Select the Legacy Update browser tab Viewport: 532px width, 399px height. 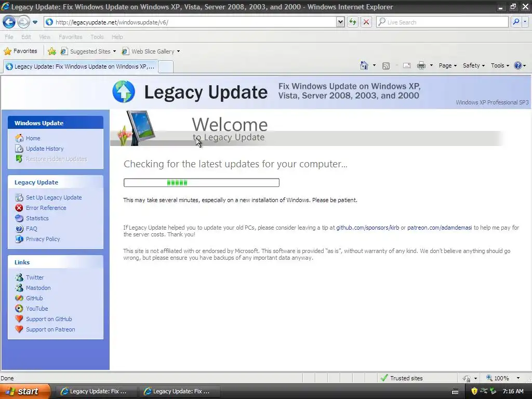pyautogui.click(x=81, y=66)
